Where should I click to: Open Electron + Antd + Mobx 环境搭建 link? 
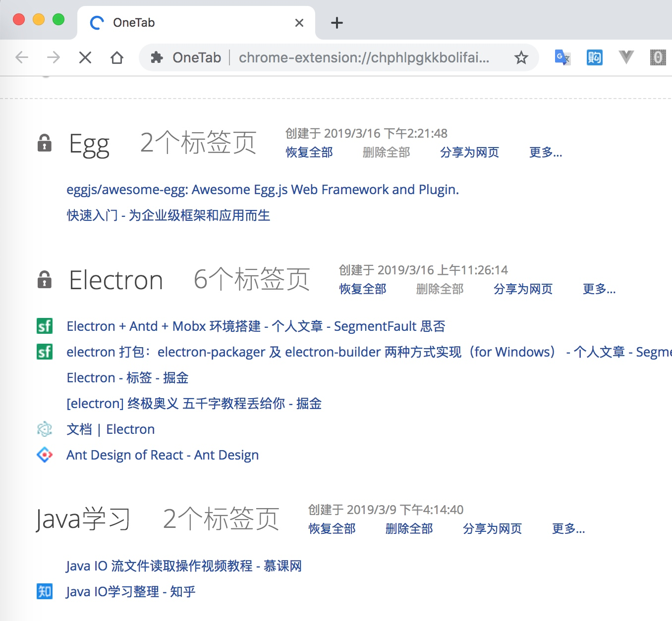(256, 326)
